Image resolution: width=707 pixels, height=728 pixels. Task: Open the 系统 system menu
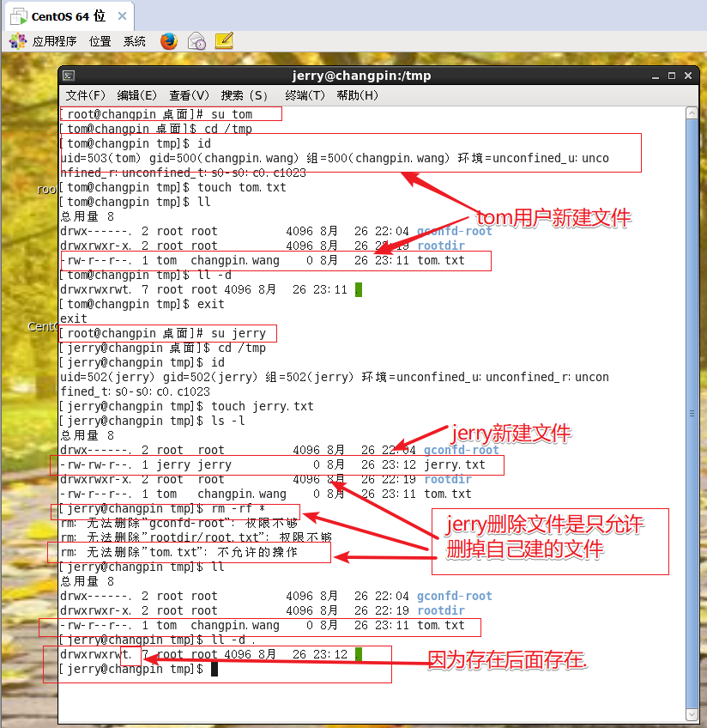134,41
